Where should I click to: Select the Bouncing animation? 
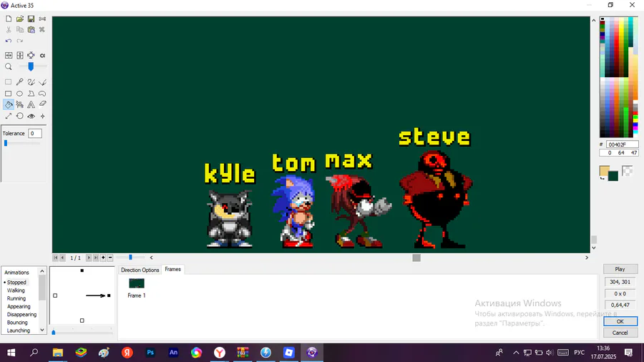tap(17, 323)
